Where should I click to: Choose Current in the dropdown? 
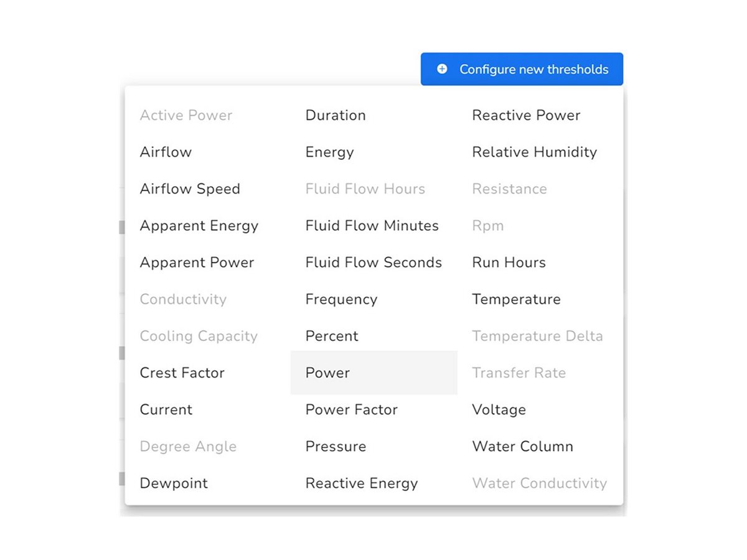tap(166, 409)
